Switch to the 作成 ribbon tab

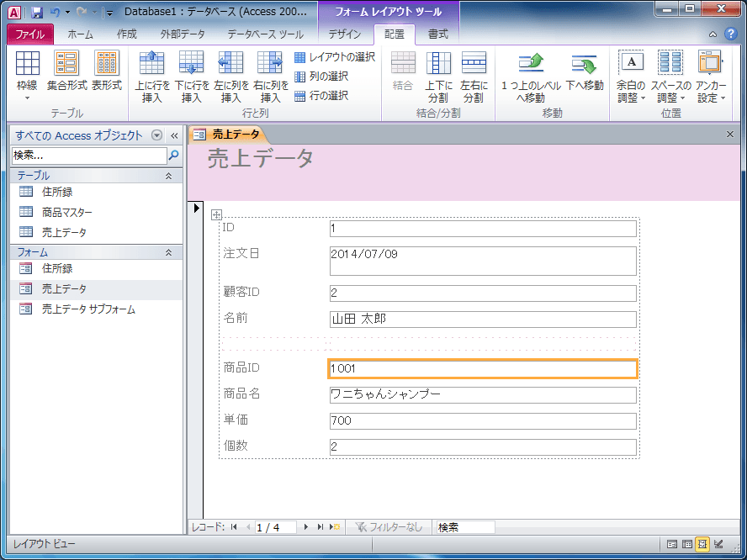pos(127,34)
